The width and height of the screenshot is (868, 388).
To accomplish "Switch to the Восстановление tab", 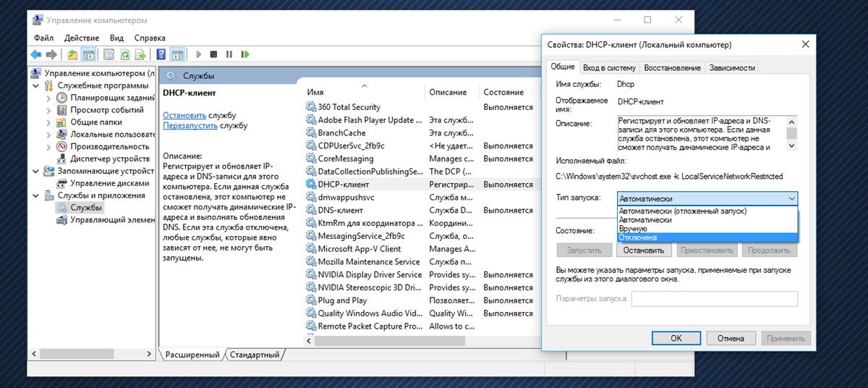I will click(x=672, y=67).
